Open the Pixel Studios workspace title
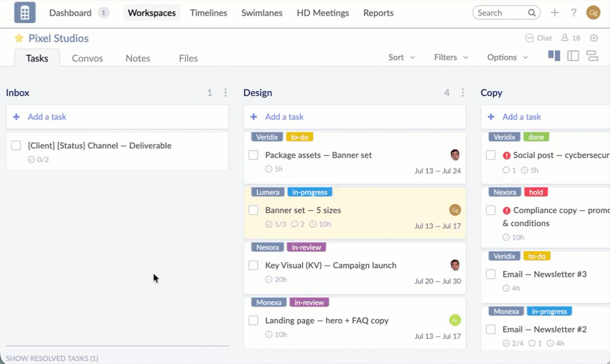Image resolution: width=610 pixels, height=364 pixels. 58,38
